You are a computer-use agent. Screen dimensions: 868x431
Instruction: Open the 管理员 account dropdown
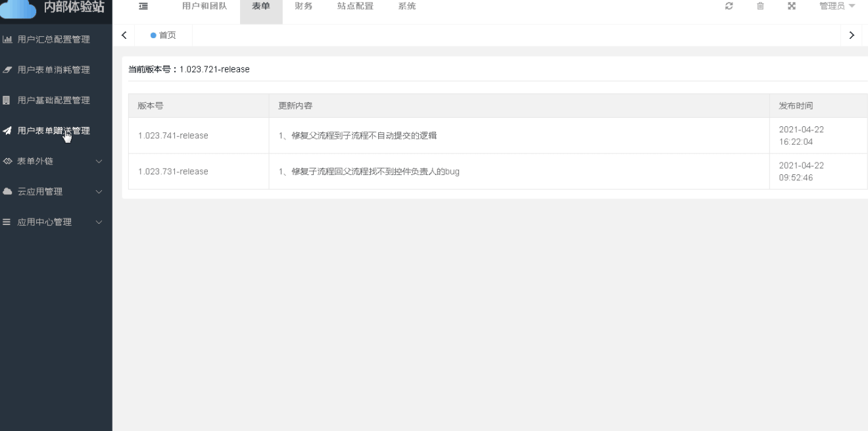click(x=836, y=7)
